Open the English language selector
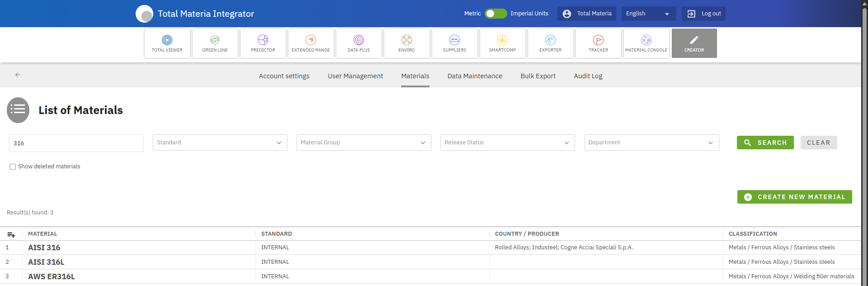Screen dimensions: 868x286 click(648, 14)
